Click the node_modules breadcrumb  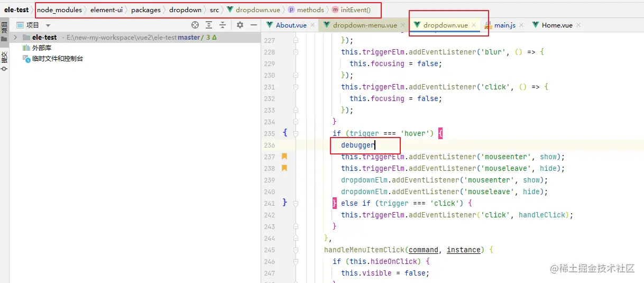(x=59, y=10)
